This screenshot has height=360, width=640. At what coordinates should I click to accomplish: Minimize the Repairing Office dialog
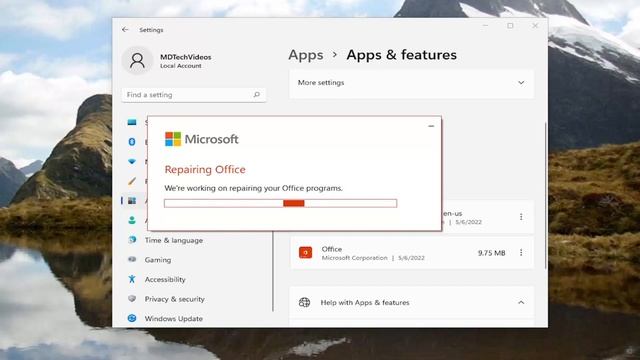click(431, 126)
